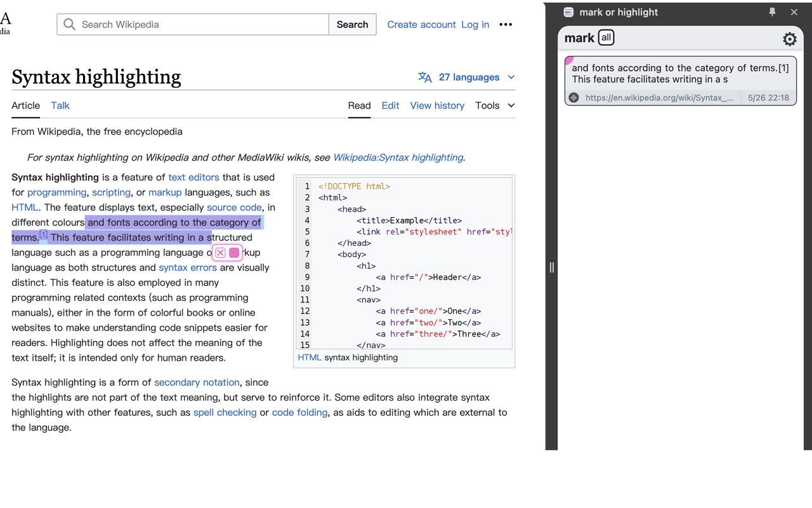Select the saved highlight text in the side panel

[680, 74]
